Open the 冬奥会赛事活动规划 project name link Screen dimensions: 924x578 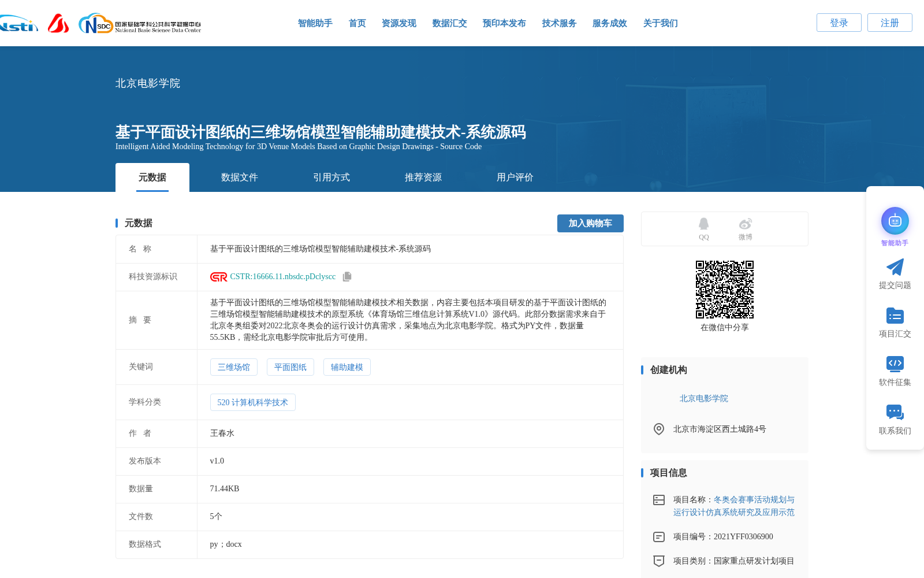point(734,506)
